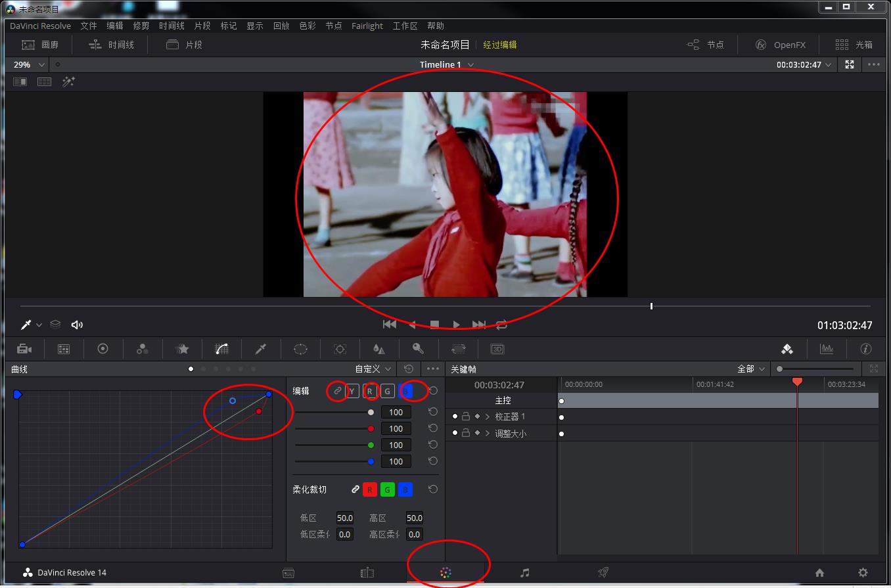Image resolution: width=891 pixels, height=588 pixels.
Task: Open the 文件 menu
Action: [89, 26]
